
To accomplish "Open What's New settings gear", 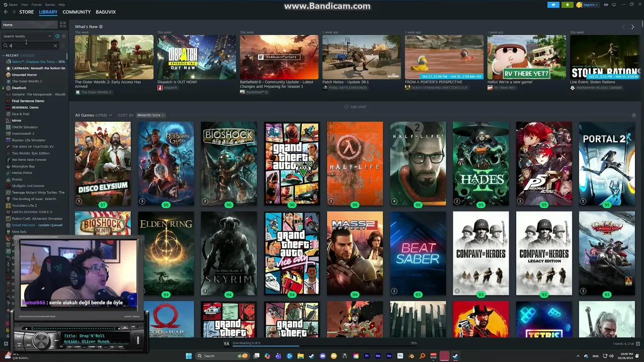I will (x=101, y=27).
